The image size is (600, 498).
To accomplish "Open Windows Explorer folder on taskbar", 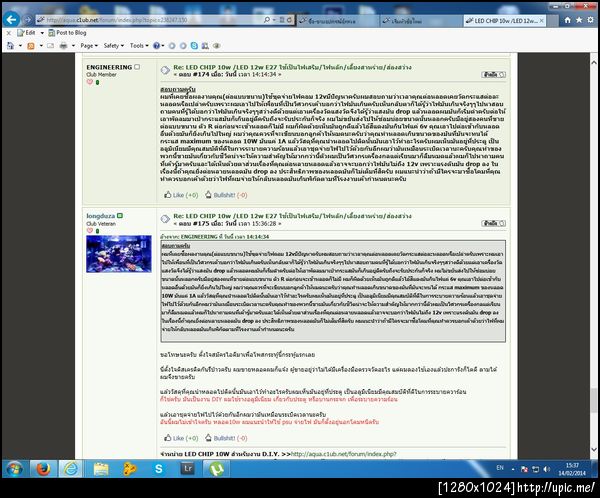I will coord(101,469).
